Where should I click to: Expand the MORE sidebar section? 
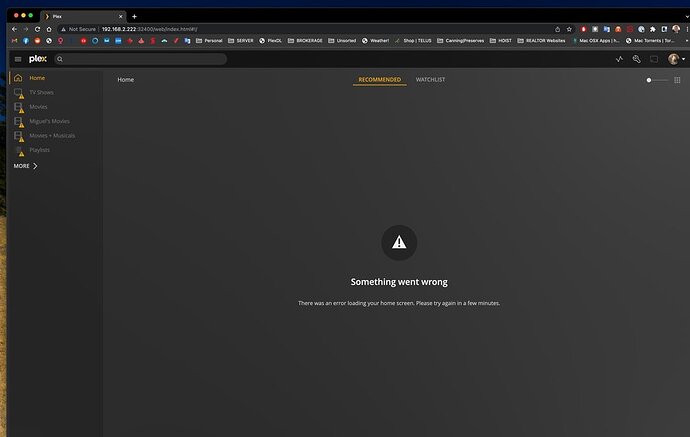[26, 166]
